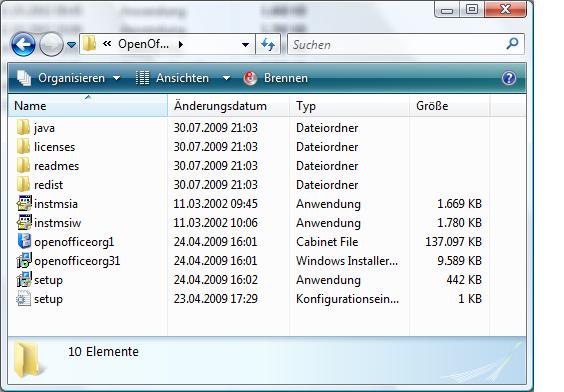Go back with the blue arrow button

click(x=23, y=45)
